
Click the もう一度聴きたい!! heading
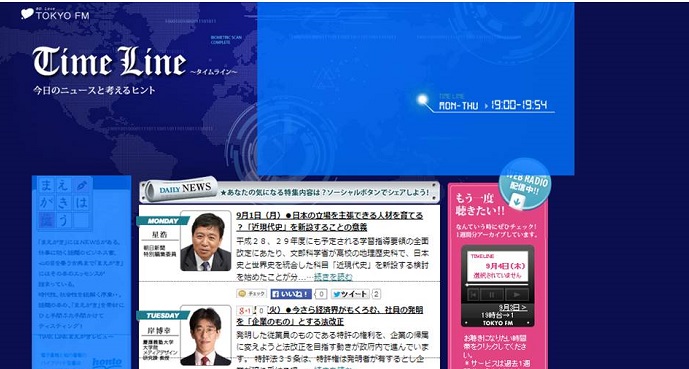pyautogui.click(x=479, y=204)
